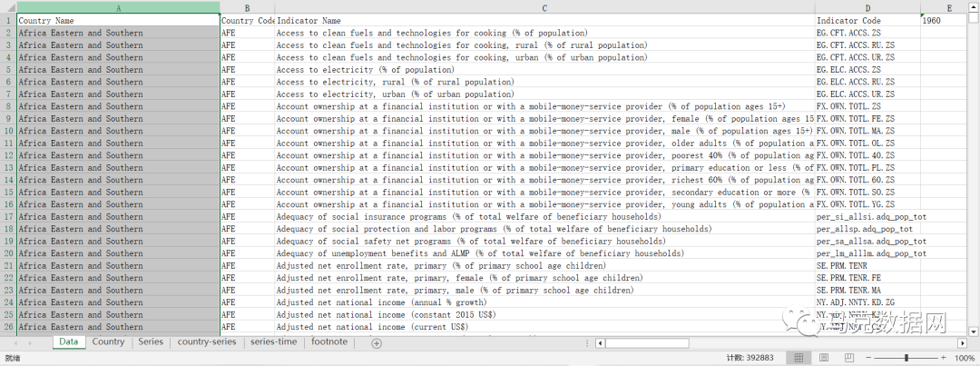This screenshot has width=980, height=366.
Task: Open the Data sheet tab
Action: point(69,341)
